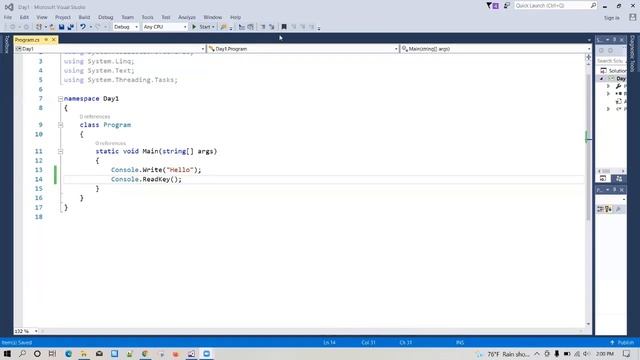Open the Day1.Program type dropdown

coord(302,49)
